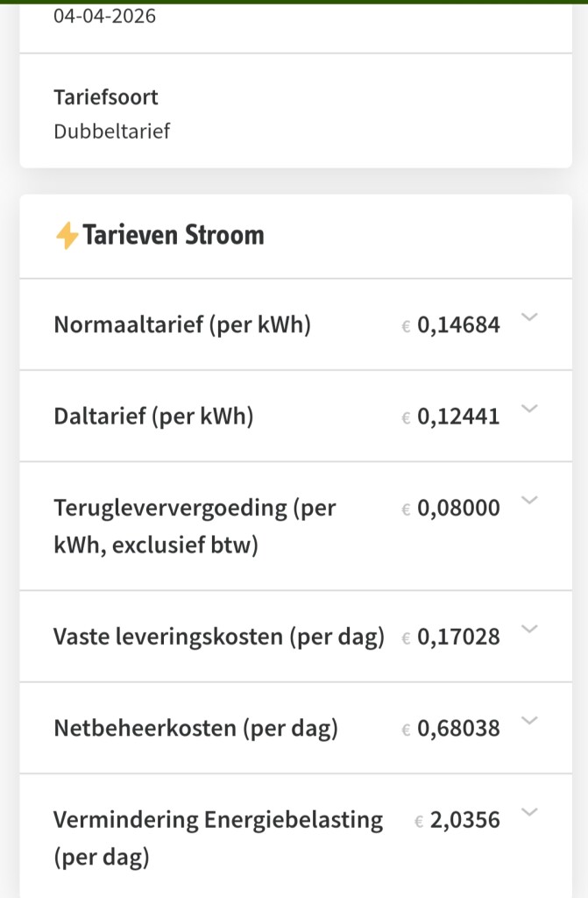The height and width of the screenshot is (898, 588).
Task: Expand Vaste leveringskosten chevron
Action: pyautogui.click(x=528, y=629)
